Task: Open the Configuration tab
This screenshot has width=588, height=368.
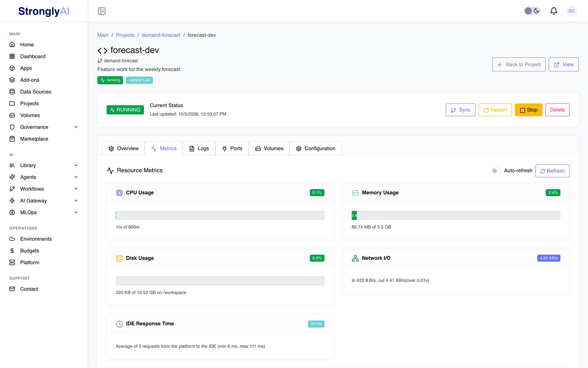Action: click(x=316, y=149)
